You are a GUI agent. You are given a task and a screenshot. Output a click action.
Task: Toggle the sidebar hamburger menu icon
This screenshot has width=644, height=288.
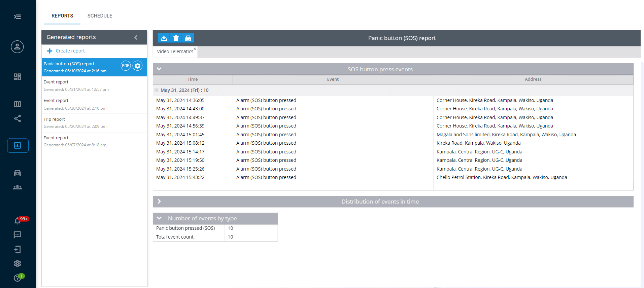click(x=18, y=17)
